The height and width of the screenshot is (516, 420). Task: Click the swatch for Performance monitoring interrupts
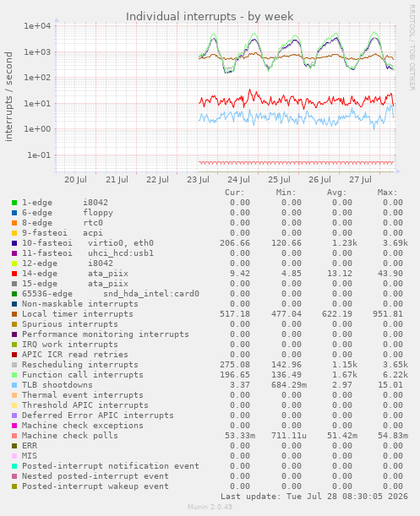point(14,334)
